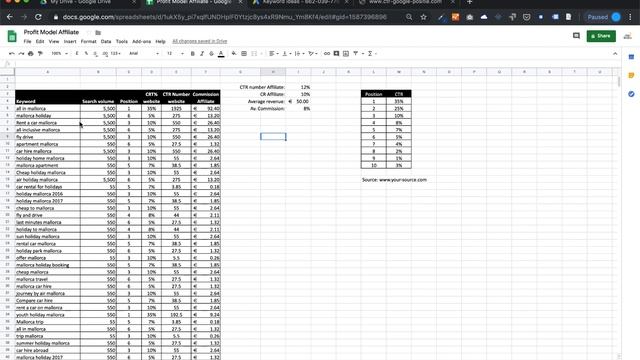This screenshot has width=640, height=360.
Task: Increase decimal places
Action: pos(105,53)
